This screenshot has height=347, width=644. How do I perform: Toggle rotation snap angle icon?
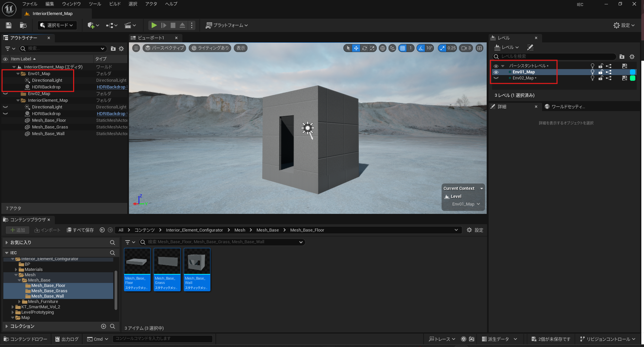click(421, 48)
